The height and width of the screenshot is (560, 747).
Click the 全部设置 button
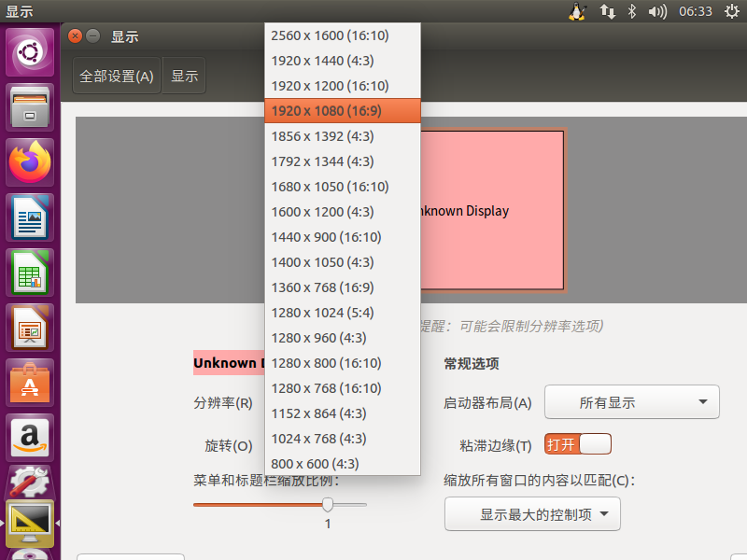[116, 77]
